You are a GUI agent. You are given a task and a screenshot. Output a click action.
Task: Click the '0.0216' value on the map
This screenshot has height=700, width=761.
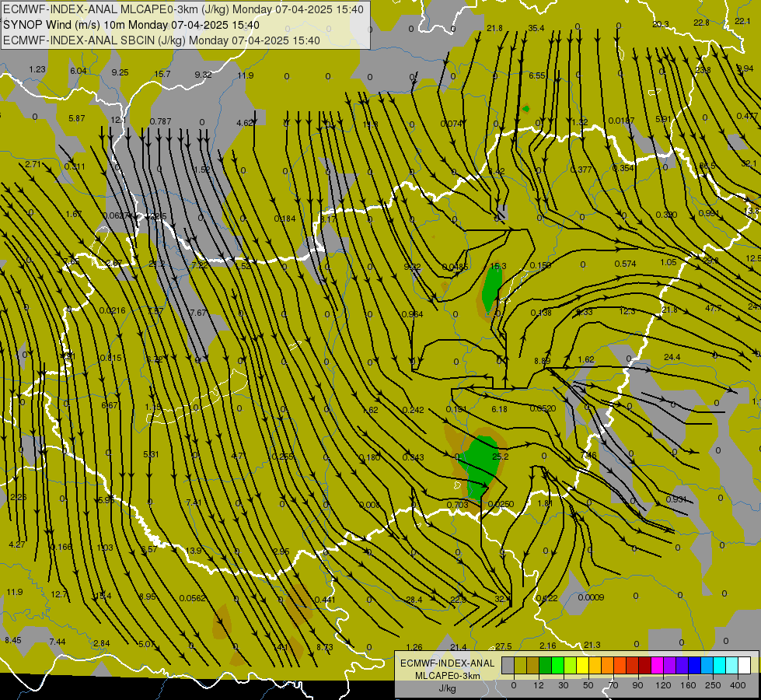(x=112, y=310)
